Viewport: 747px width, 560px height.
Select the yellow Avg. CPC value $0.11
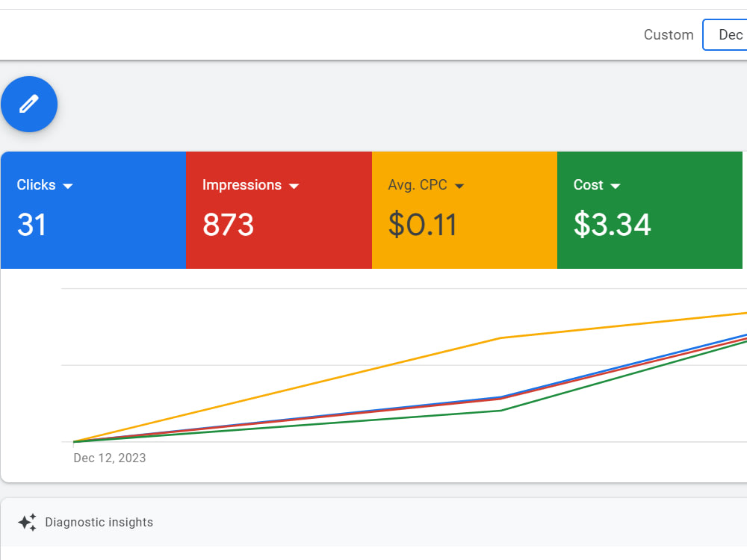pos(423,224)
